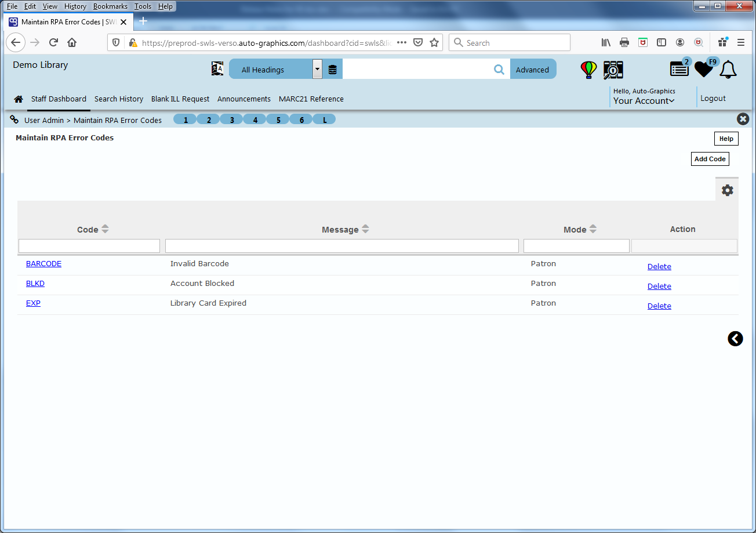This screenshot has width=756, height=533.
Task: Click the chain link icon by breadcrumb
Action: point(14,119)
